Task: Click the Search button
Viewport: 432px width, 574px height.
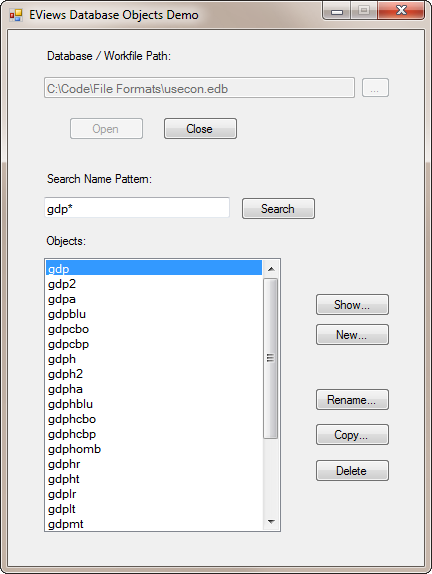Action: tap(278, 209)
